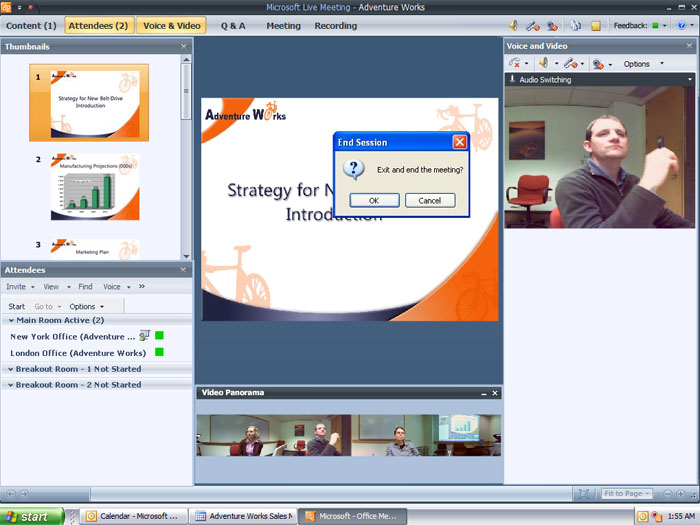700x525 pixels.
Task: Select slide 3 Marketing Plan thumbnail
Action: point(95,249)
